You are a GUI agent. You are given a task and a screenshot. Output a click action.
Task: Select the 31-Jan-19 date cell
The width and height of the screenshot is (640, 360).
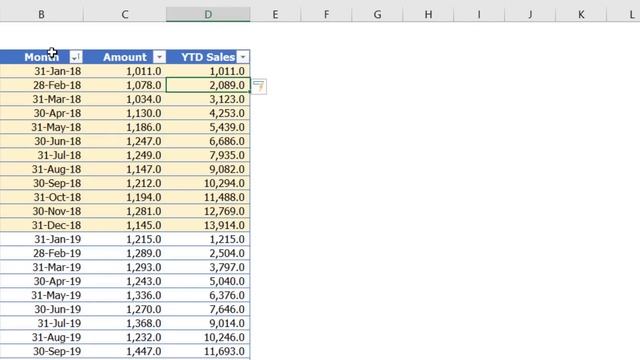pyautogui.click(x=41, y=239)
